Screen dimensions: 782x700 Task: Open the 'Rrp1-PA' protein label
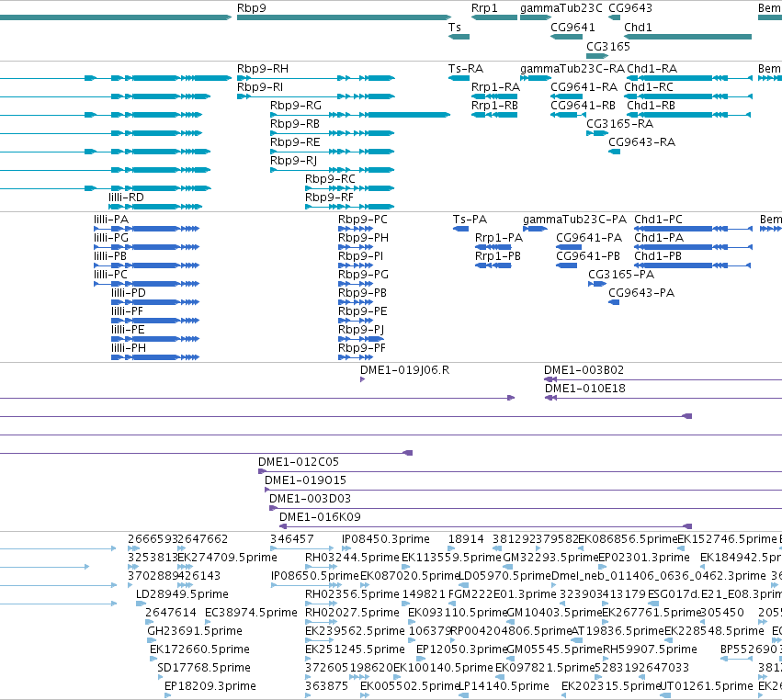point(499,238)
